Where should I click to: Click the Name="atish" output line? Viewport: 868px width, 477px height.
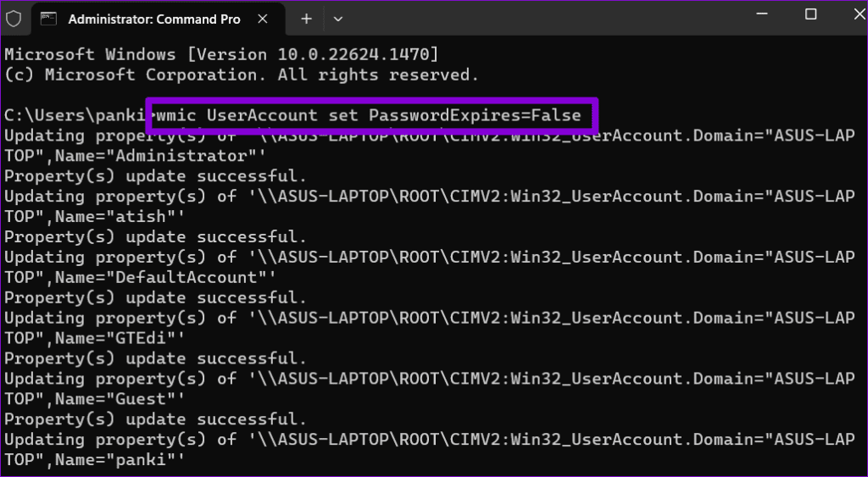(x=95, y=216)
